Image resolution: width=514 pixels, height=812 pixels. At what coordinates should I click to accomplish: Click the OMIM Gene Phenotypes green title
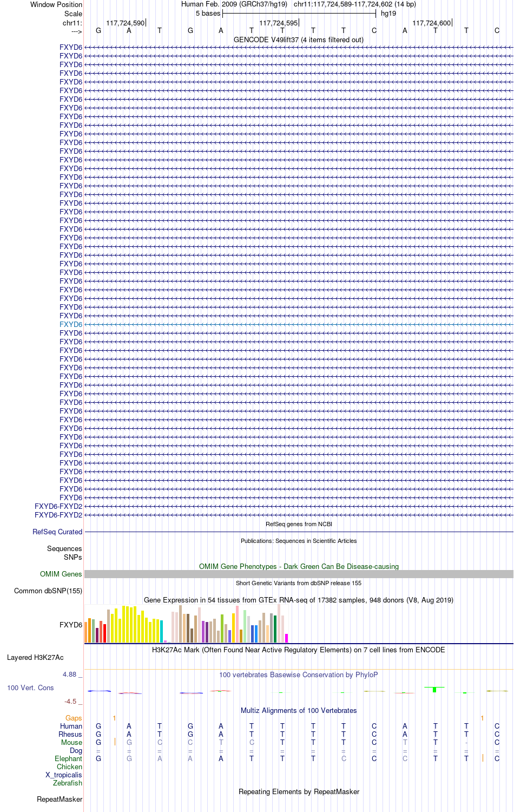pos(299,566)
